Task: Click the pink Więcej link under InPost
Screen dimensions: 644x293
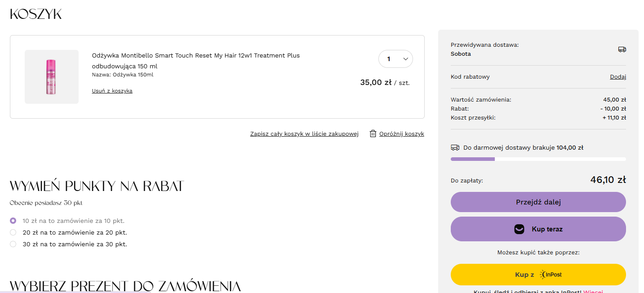Action: [x=593, y=291]
